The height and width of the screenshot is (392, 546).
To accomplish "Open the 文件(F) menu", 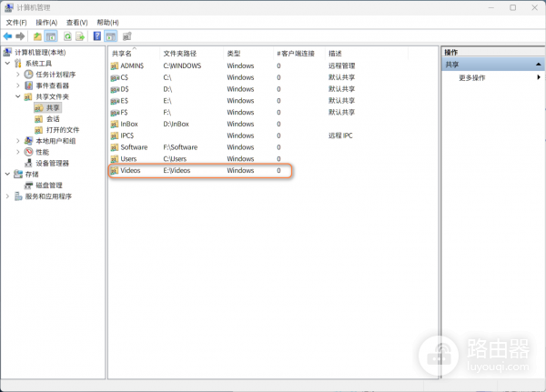I will [16, 23].
